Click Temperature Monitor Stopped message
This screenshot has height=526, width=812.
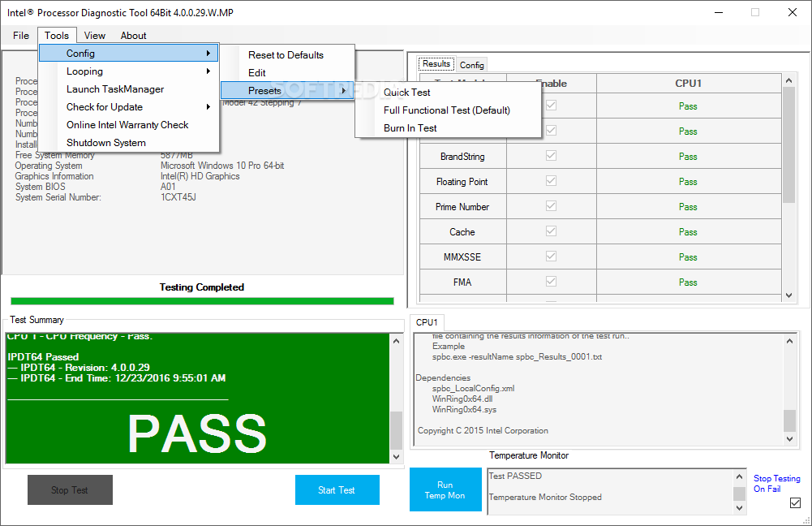545,497
